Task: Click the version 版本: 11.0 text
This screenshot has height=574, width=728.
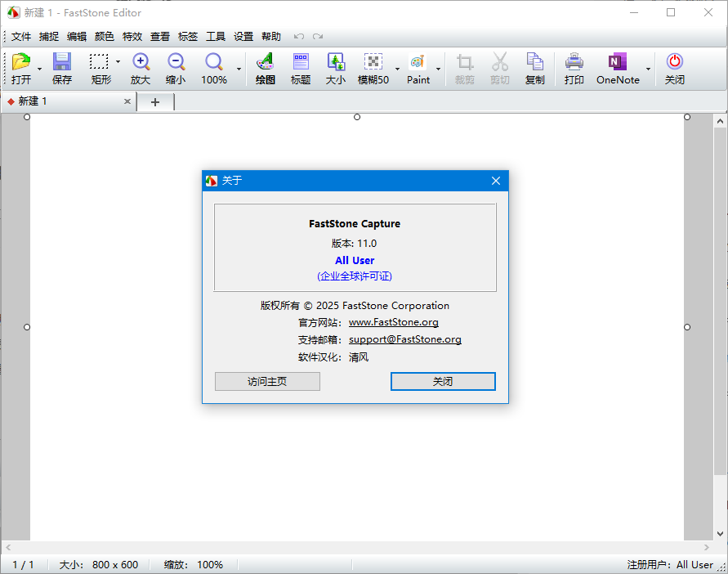Action: click(355, 243)
